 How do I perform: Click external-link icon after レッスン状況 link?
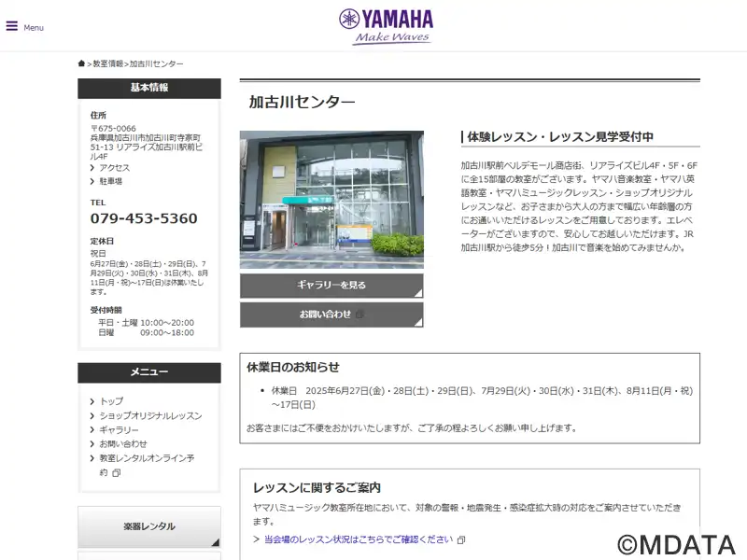tap(461, 540)
